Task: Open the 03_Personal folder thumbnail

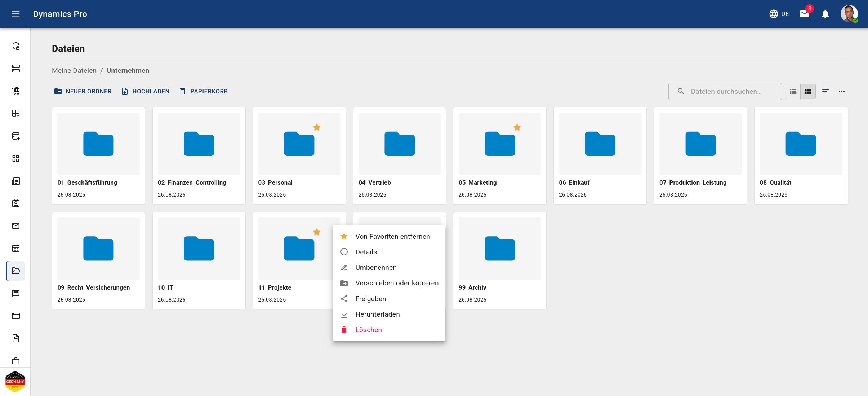Action: click(299, 144)
